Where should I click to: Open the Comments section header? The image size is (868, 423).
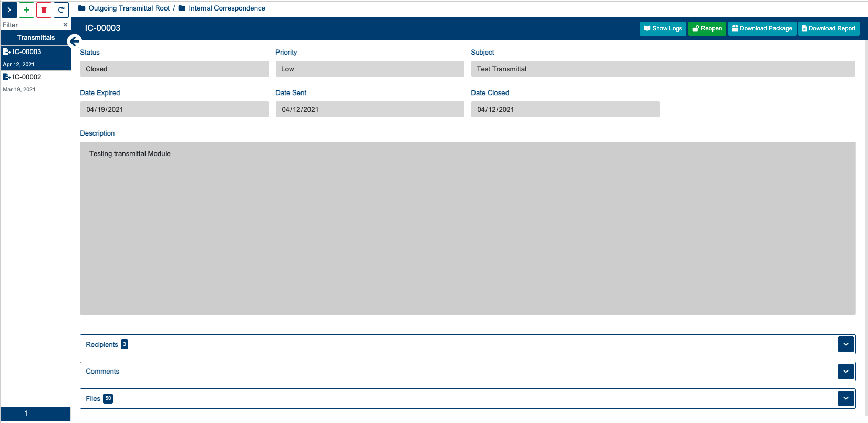[x=468, y=371]
